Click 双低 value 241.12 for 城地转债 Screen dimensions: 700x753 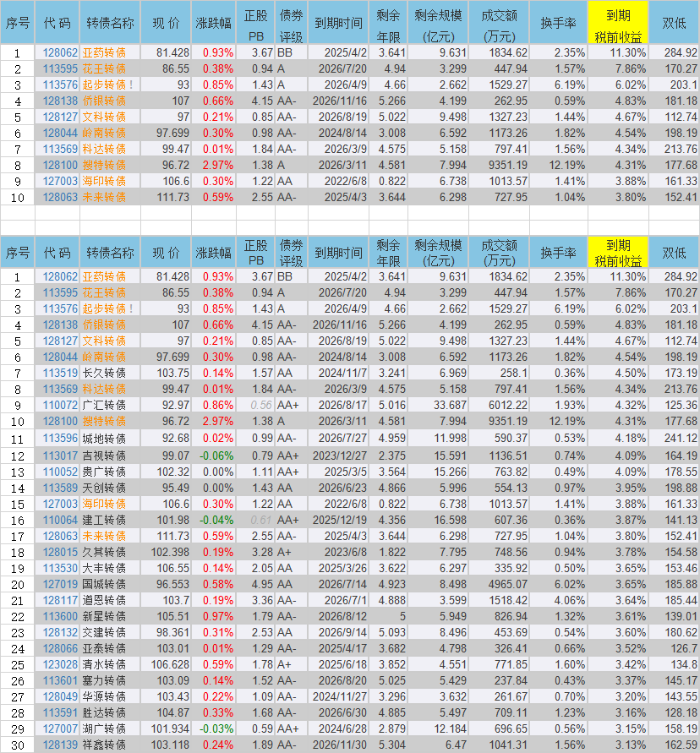681,439
